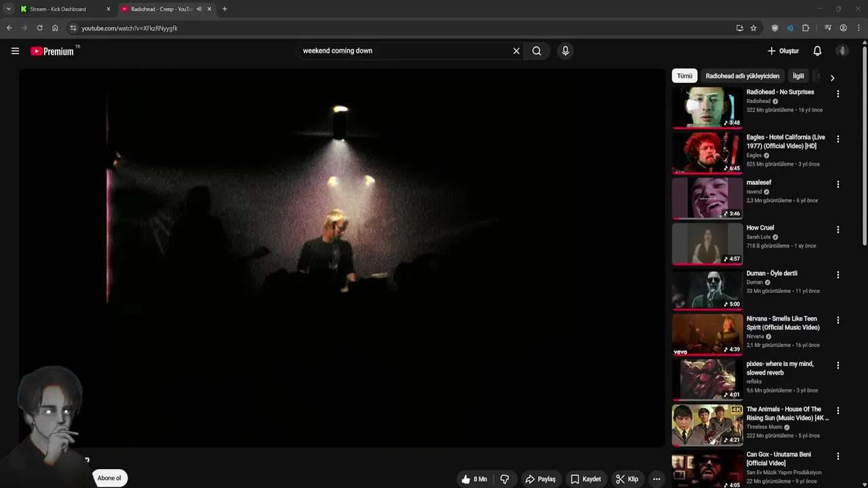The image size is (868, 488).
Task: Open Can Gox - Unutama Beni title
Action: [779, 459]
